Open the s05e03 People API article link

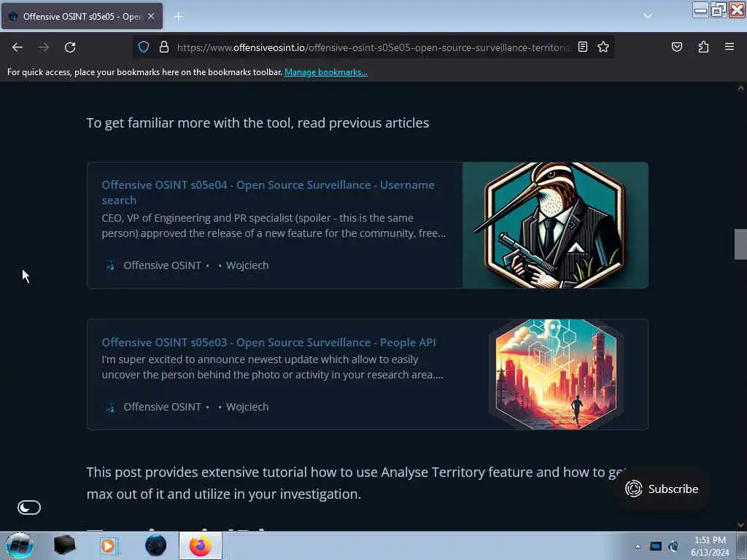[x=268, y=343]
